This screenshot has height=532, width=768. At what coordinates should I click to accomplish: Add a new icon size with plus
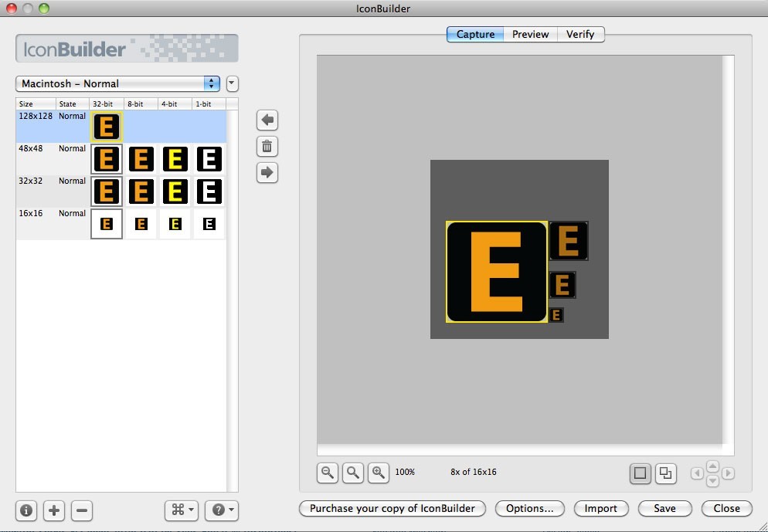tap(54, 511)
